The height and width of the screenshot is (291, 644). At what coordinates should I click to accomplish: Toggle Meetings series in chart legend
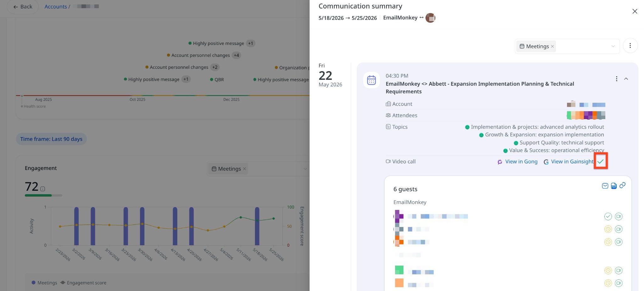[x=44, y=283]
